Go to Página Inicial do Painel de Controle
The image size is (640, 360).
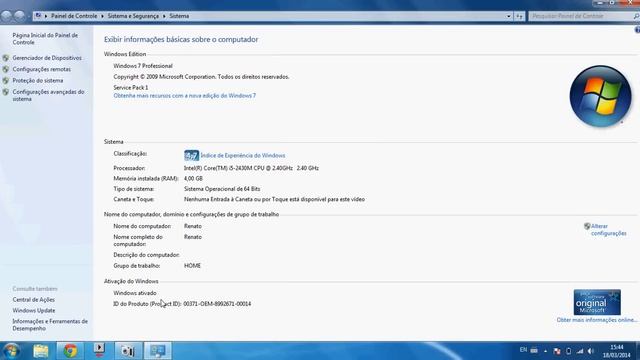[x=45, y=39]
